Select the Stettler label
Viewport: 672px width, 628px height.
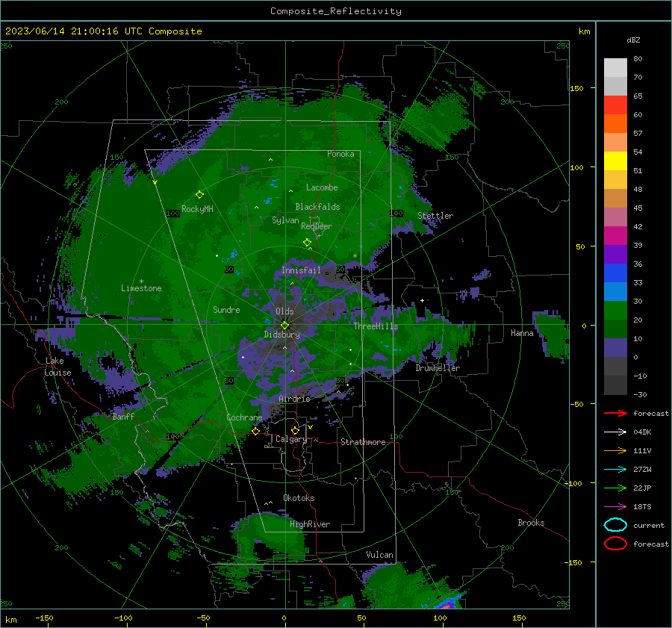coord(435,216)
